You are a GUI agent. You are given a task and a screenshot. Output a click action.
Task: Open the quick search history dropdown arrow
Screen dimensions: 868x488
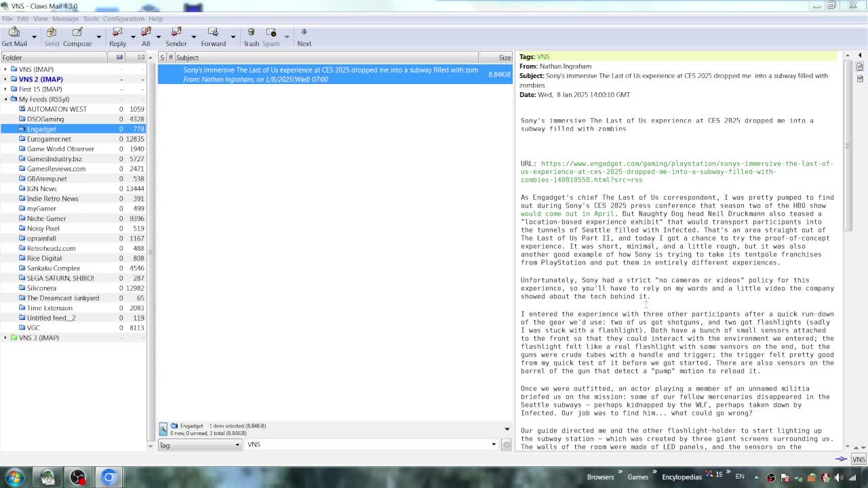pyautogui.click(x=494, y=445)
